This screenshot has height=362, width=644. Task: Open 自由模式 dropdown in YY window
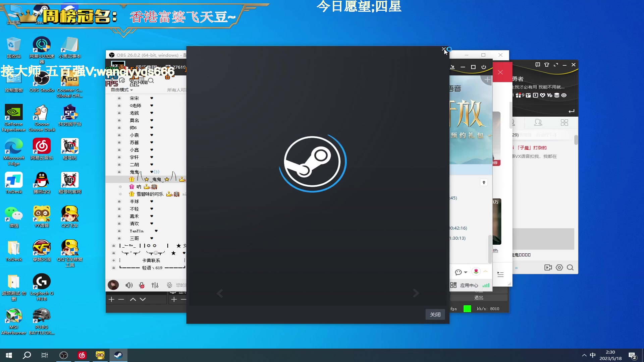pos(122,90)
